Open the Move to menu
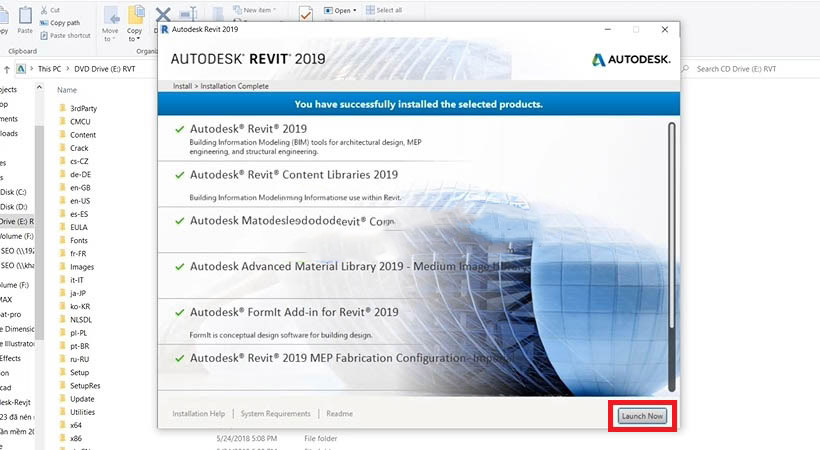Image resolution: width=820 pixels, height=450 pixels. pos(110,24)
